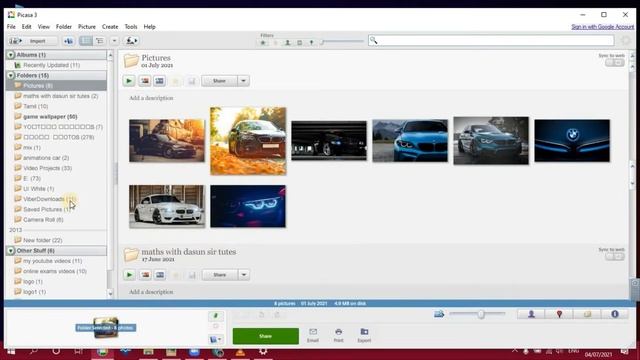
Task: Select the white BMW convertible thumbnail
Action: click(167, 206)
